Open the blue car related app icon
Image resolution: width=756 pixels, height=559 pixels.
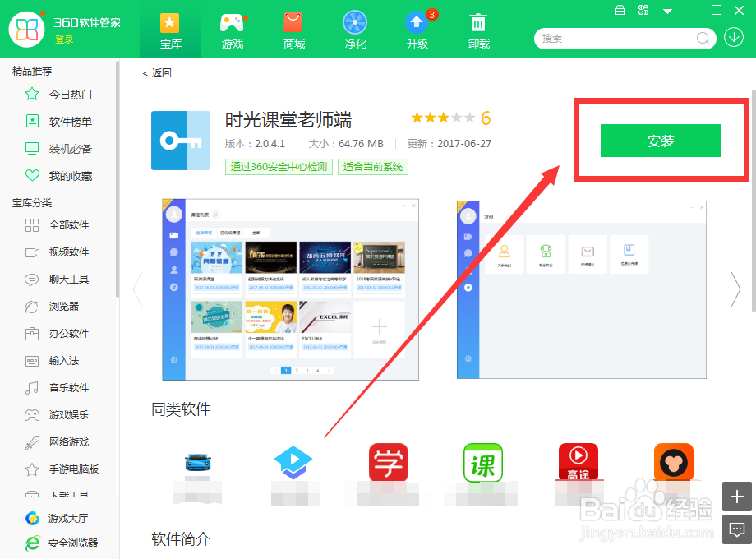[x=198, y=462]
